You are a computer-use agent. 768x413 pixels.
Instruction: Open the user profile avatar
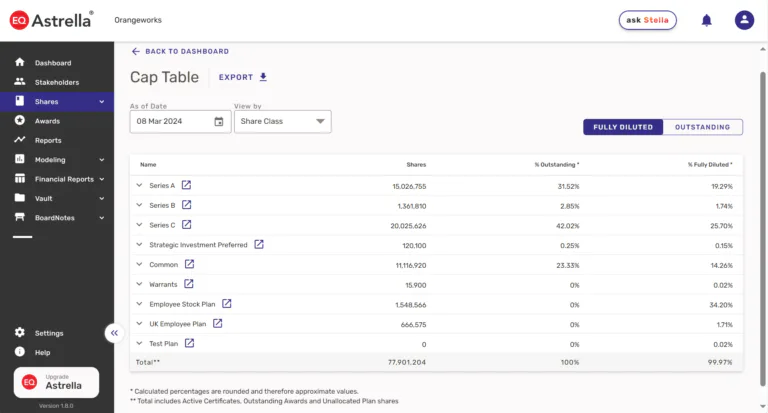coord(744,20)
